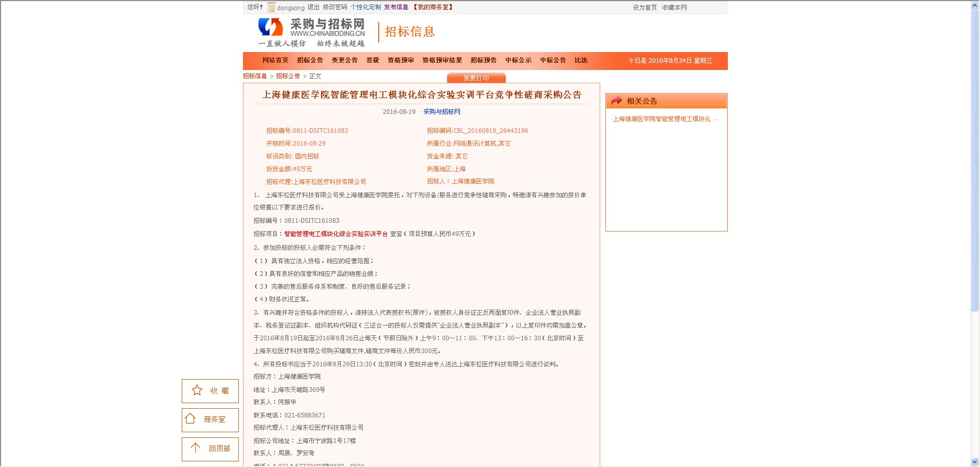Click the house icon on 商务室 button

tap(190, 419)
